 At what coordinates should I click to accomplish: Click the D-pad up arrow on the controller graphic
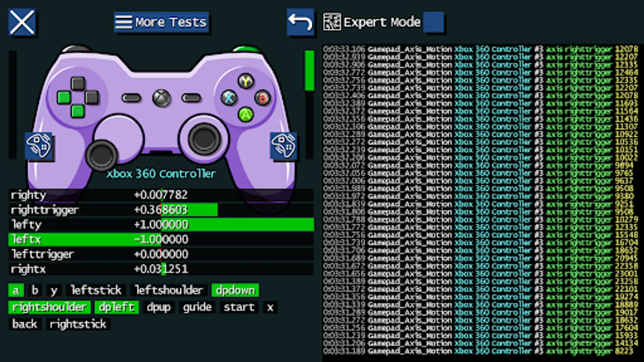click(x=78, y=84)
